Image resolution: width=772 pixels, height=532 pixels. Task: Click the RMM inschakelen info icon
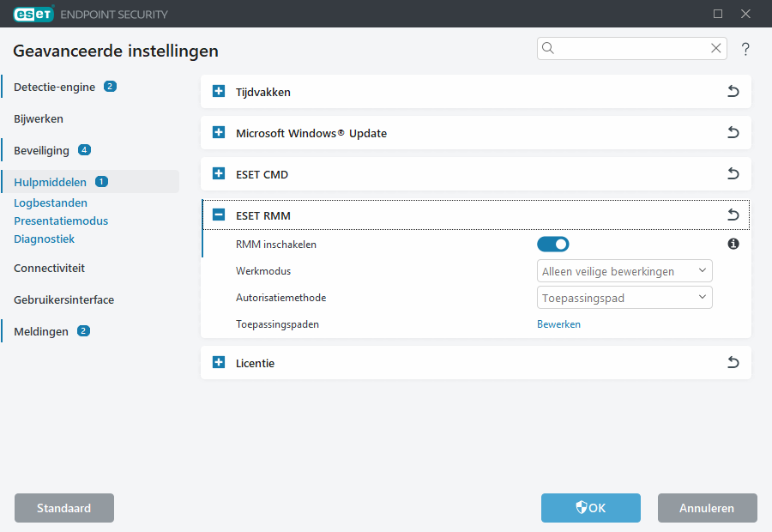coord(733,244)
